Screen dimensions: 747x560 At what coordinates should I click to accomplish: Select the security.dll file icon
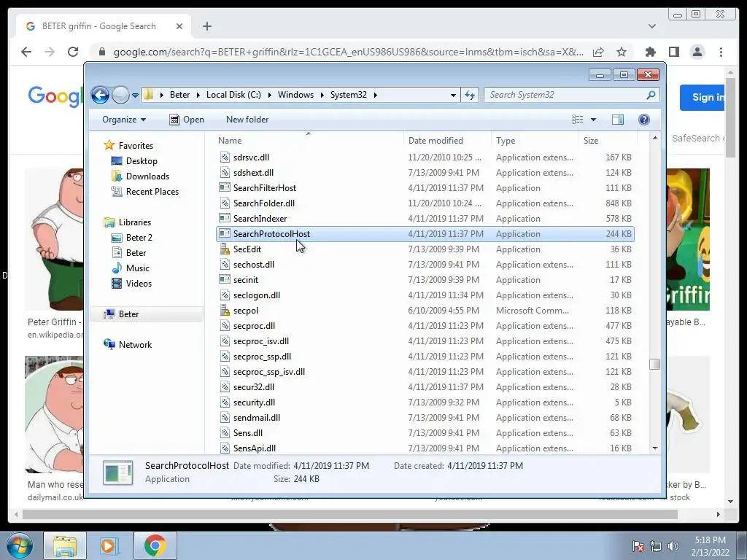pyautogui.click(x=225, y=402)
